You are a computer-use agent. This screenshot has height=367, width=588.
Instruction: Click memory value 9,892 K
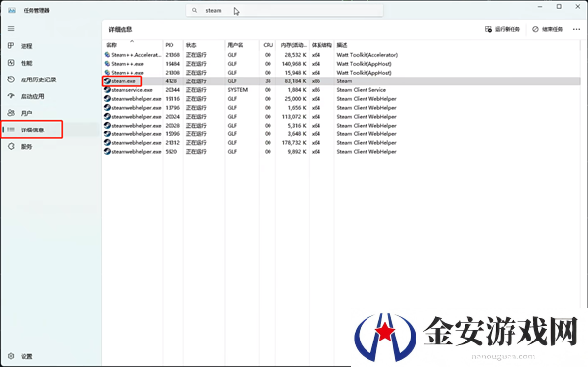pos(297,152)
